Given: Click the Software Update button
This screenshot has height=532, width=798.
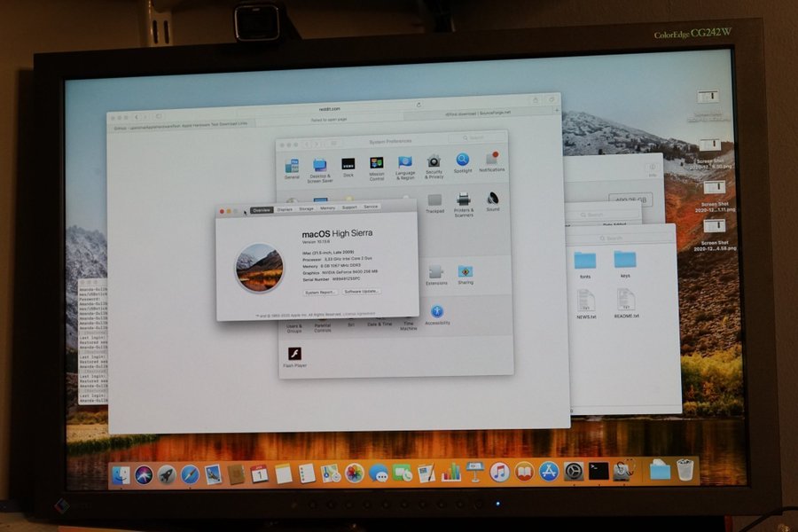Looking at the screenshot, I should (361, 291).
